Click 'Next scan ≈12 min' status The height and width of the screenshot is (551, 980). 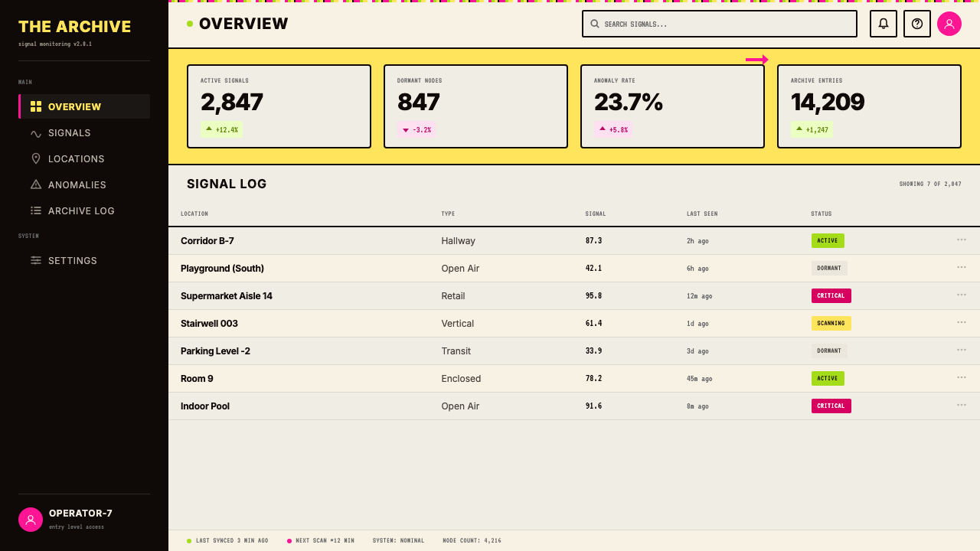(321, 540)
